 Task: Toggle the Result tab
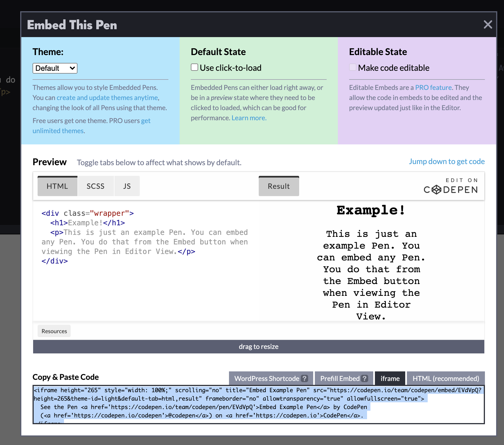tap(279, 186)
